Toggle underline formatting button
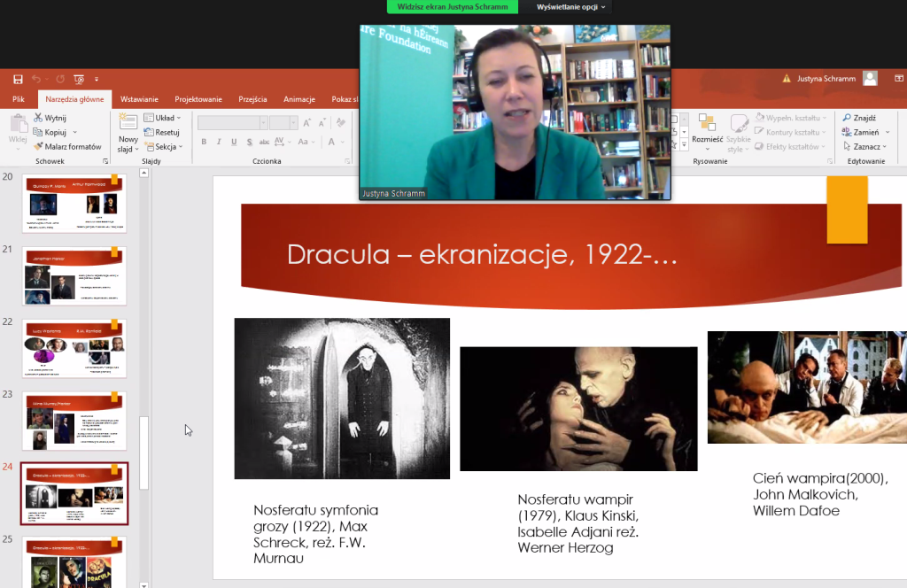The image size is (907, 588). click(234, 142)
